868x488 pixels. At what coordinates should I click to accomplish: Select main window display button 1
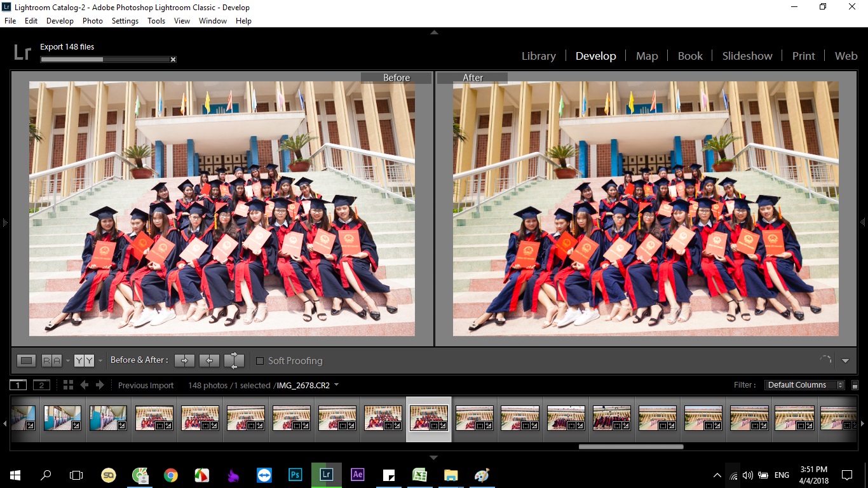coord(18,385)
